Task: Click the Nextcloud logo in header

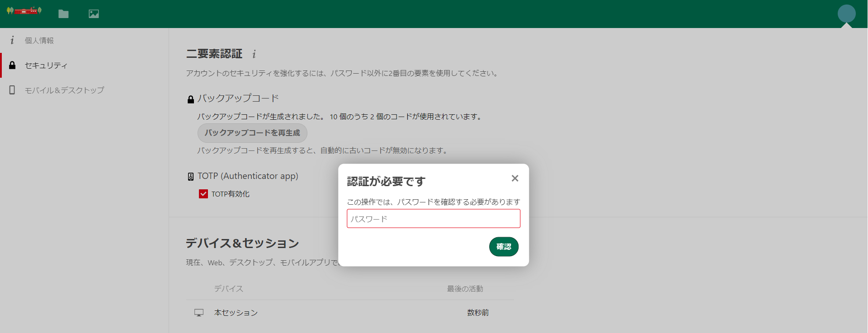Action: pos(24,11)
